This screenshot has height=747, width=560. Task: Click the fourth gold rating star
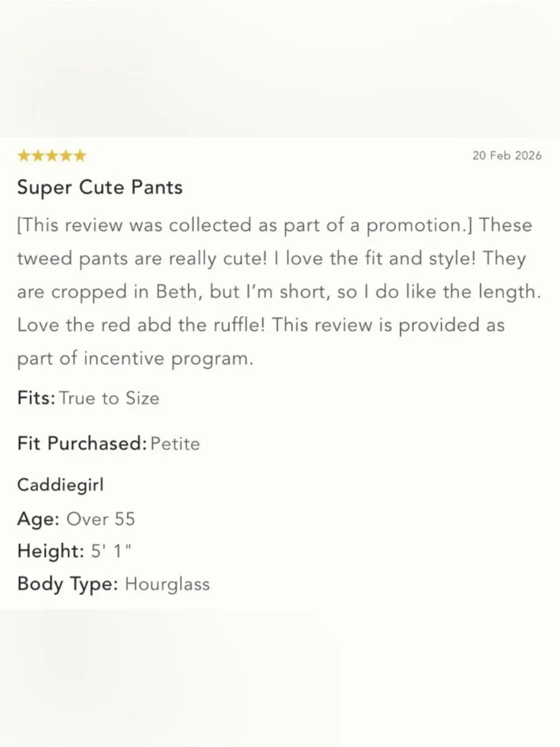pyautogui.click(x=66, y=155)
